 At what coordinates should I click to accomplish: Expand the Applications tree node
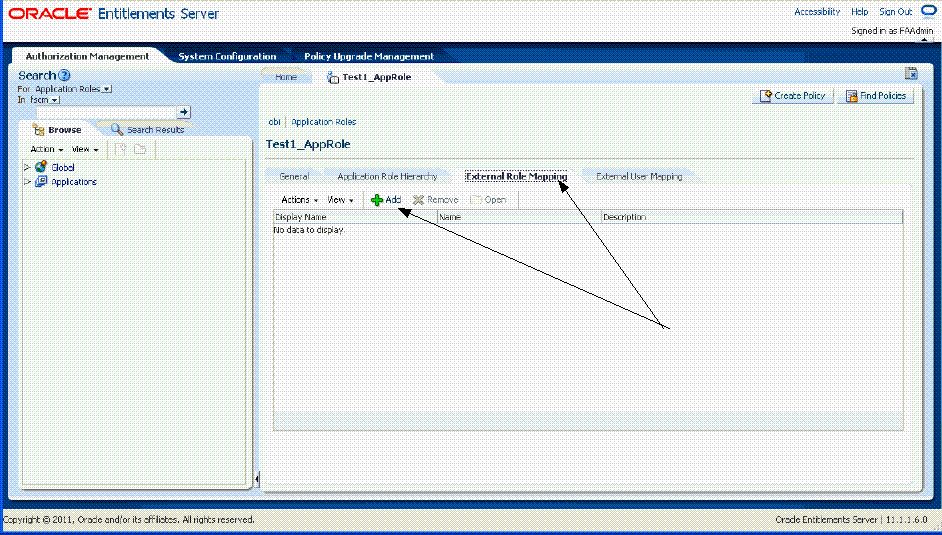click(x=26, y=181)
